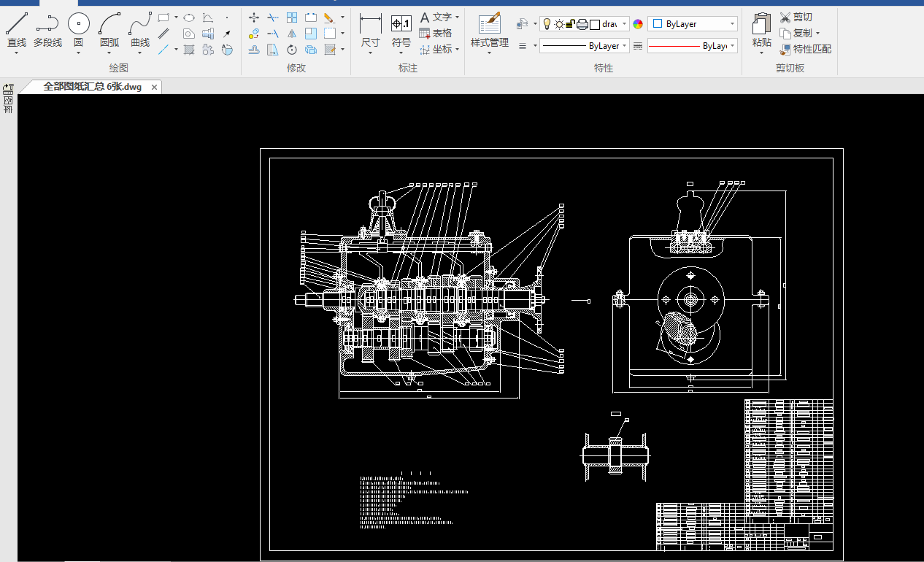Screen dimensions: 924x562
Task: Select the 直线 (Line) drawing tool
Action: [x=16, y=25]
